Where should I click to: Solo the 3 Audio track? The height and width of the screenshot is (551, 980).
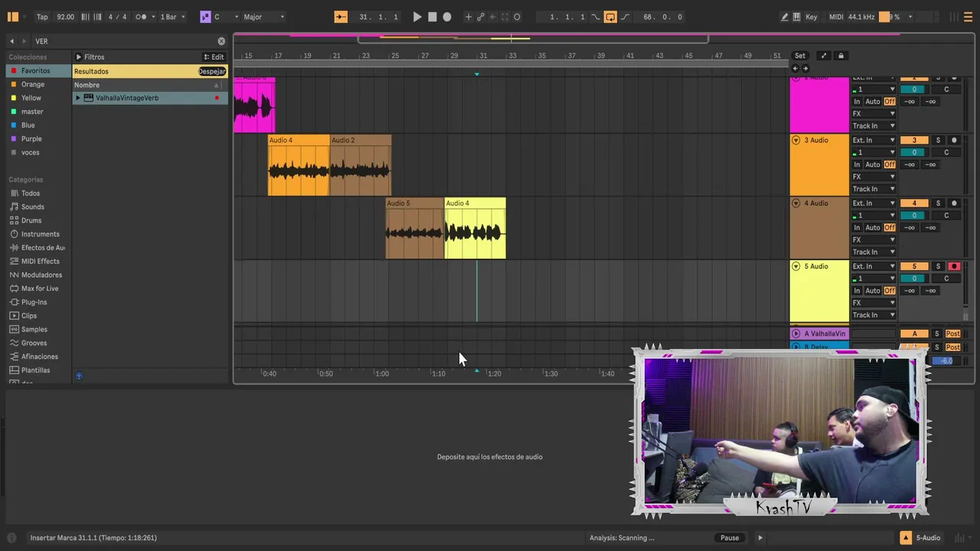tap(938, 140)
